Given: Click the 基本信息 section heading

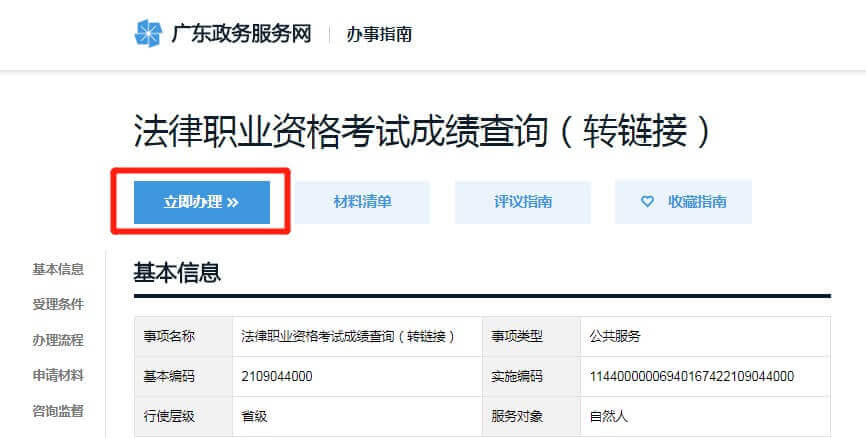Looking at the screenshot, I should coord(177,272).
